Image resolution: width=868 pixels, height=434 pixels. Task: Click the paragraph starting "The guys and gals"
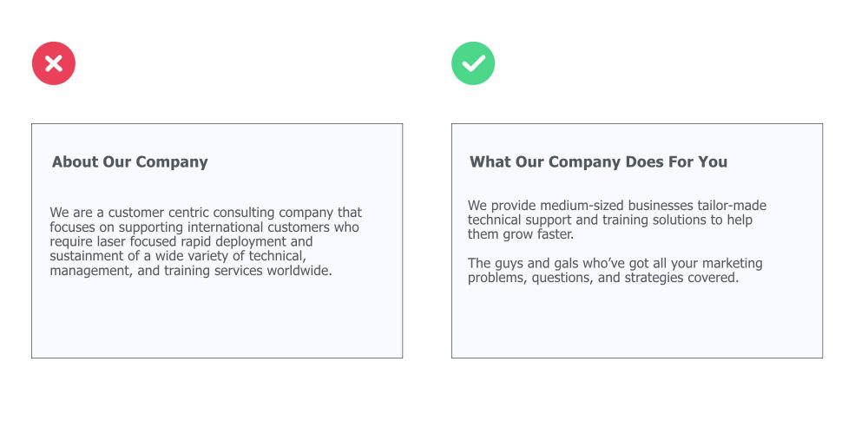(x=615, y=270)
